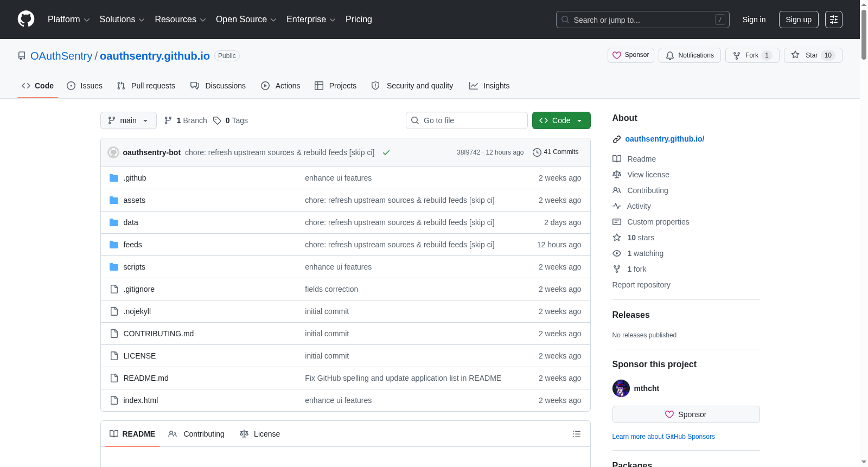This screenshot has width=868, height=467.
Task: Open 'Fix GitHub spelling' commit message
Action: [403, 378]
